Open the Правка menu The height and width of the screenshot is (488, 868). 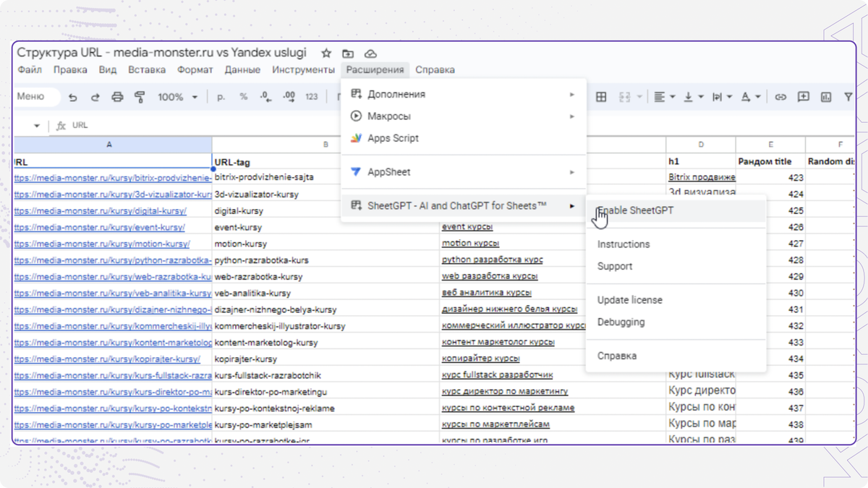[x=70, y=70]
